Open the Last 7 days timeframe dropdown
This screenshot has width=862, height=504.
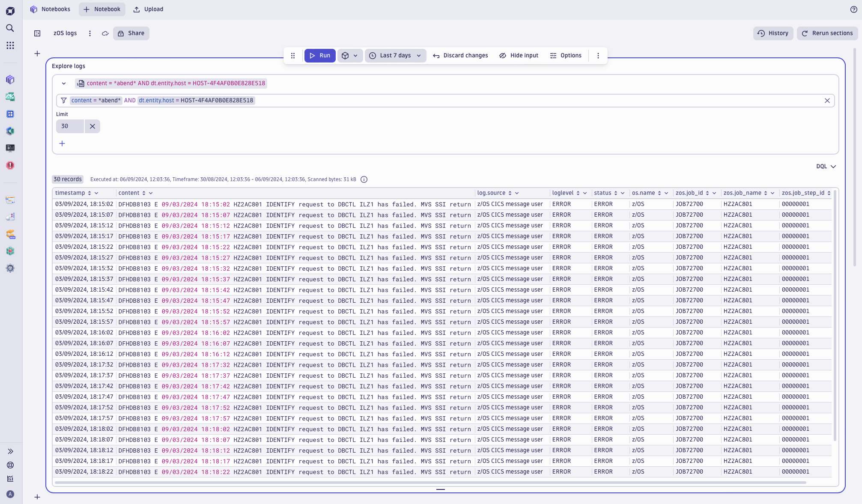395,56
